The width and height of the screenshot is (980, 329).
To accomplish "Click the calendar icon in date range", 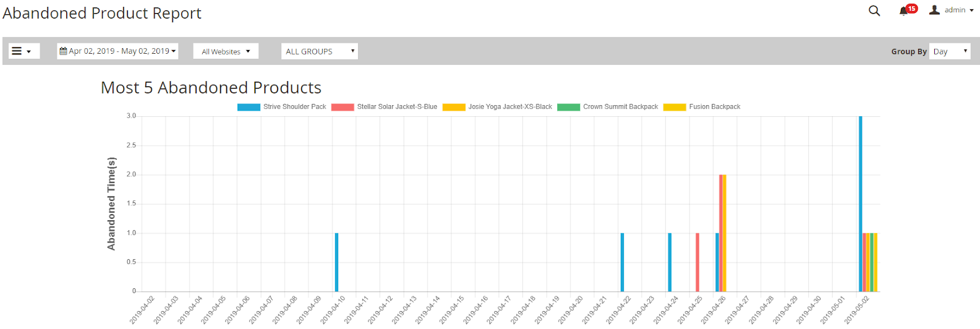I will coord(63,51).
